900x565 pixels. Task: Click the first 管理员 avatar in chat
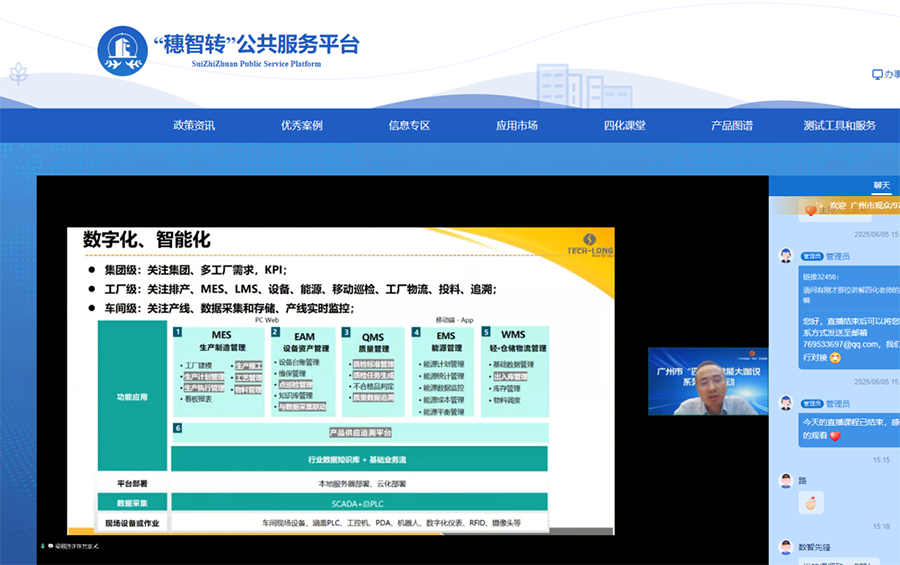coord(786,256)
